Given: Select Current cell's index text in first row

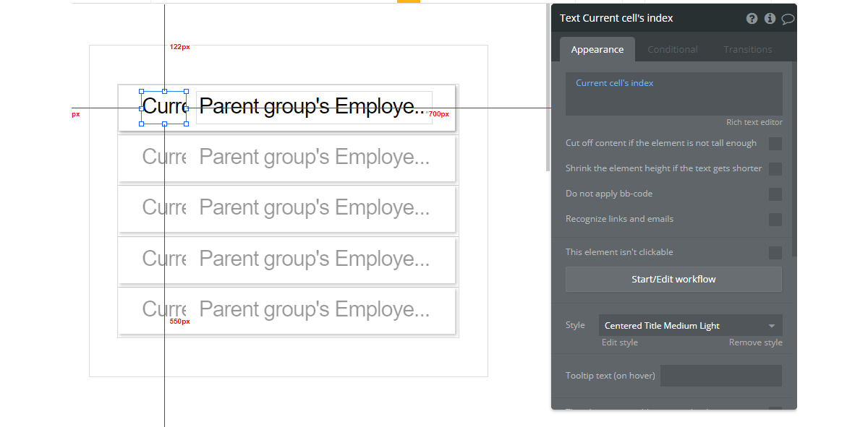Looking at the screenshot, I should (164, 107).
